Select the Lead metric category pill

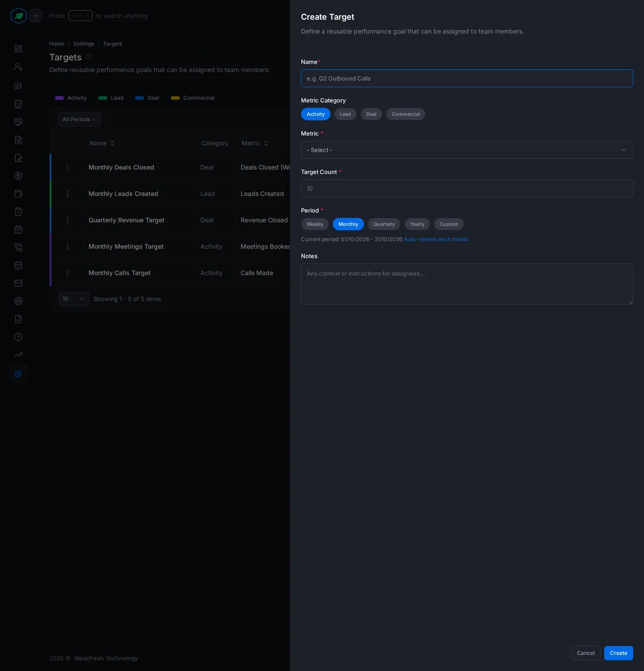pos(345,114)
